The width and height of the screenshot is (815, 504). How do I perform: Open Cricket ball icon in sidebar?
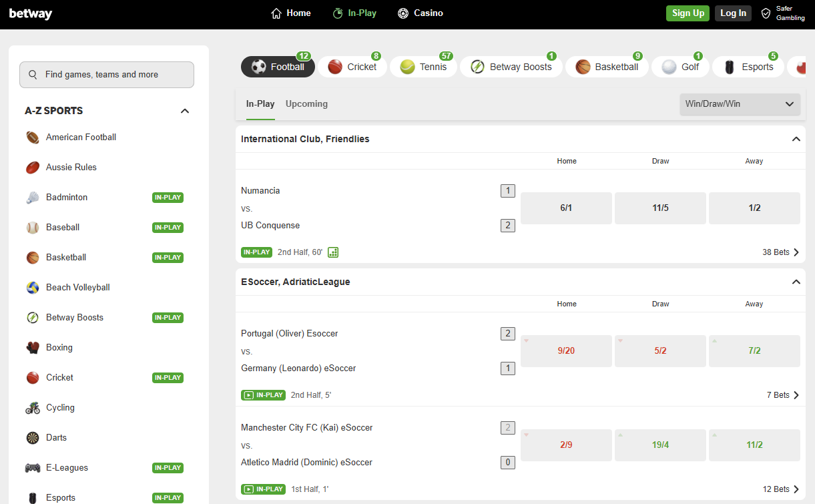coord(33,378)
